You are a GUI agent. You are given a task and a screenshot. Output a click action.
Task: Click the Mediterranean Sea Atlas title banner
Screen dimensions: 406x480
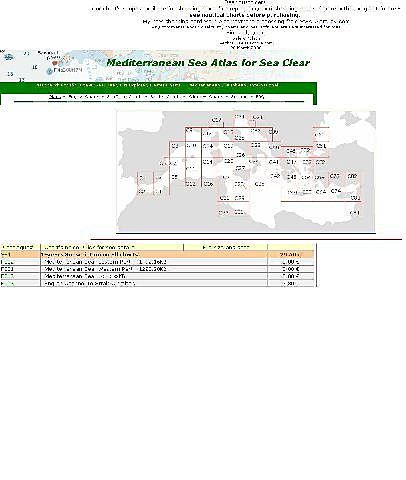[208, 63]
